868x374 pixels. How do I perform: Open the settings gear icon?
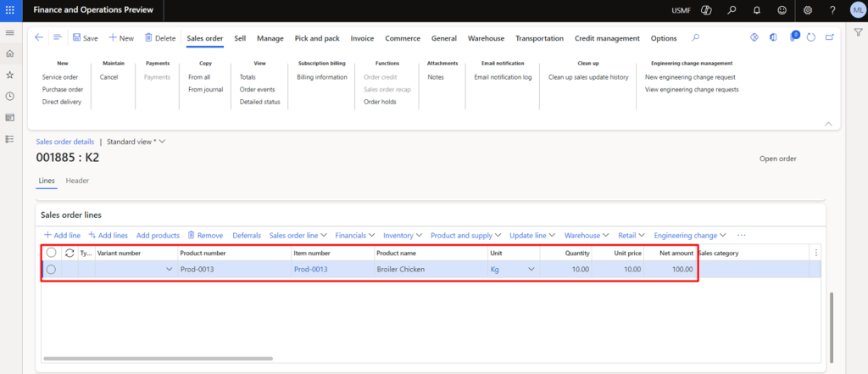pyautogui.click(x=808, y=10)
